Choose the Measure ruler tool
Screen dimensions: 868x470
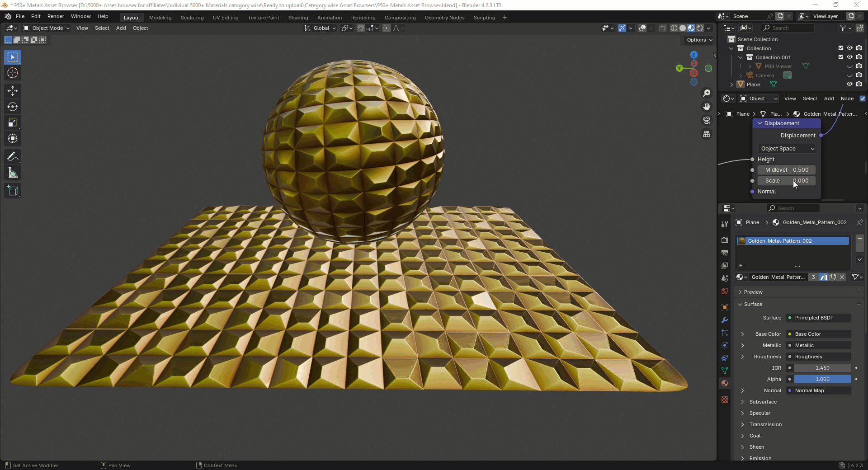13,173
